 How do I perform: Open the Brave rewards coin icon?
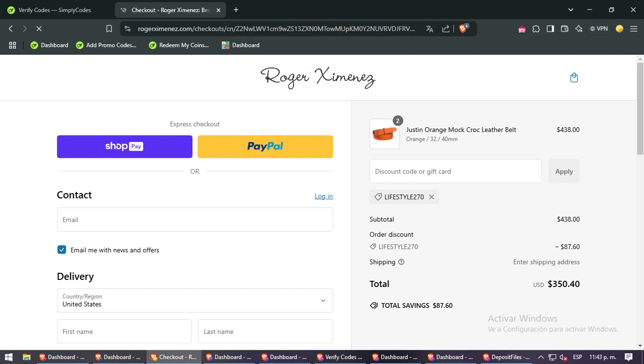[619, 29]
